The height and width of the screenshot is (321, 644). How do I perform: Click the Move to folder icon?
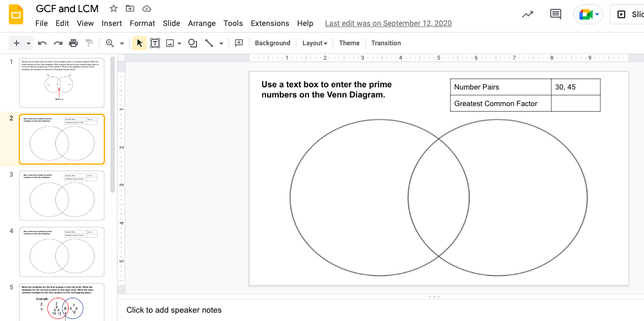tap(130, 8)
